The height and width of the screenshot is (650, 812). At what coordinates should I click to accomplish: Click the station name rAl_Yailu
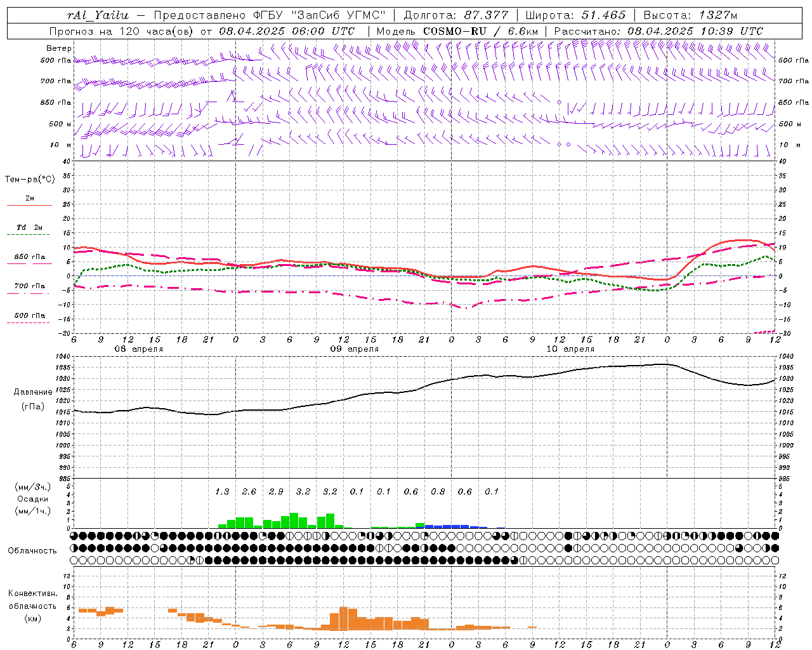pos(97,15)
